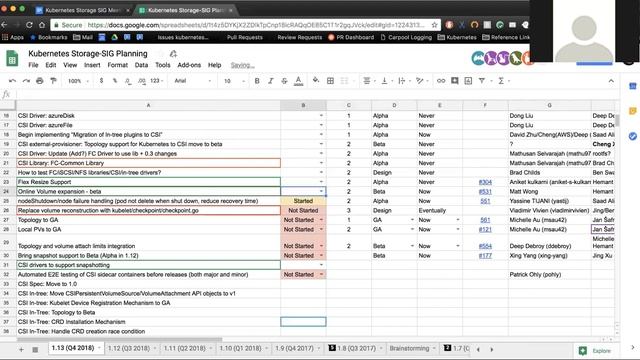
Task: Select cell 'CSI Spec: Move to 1.0'
Action: (x=148, y=284)
